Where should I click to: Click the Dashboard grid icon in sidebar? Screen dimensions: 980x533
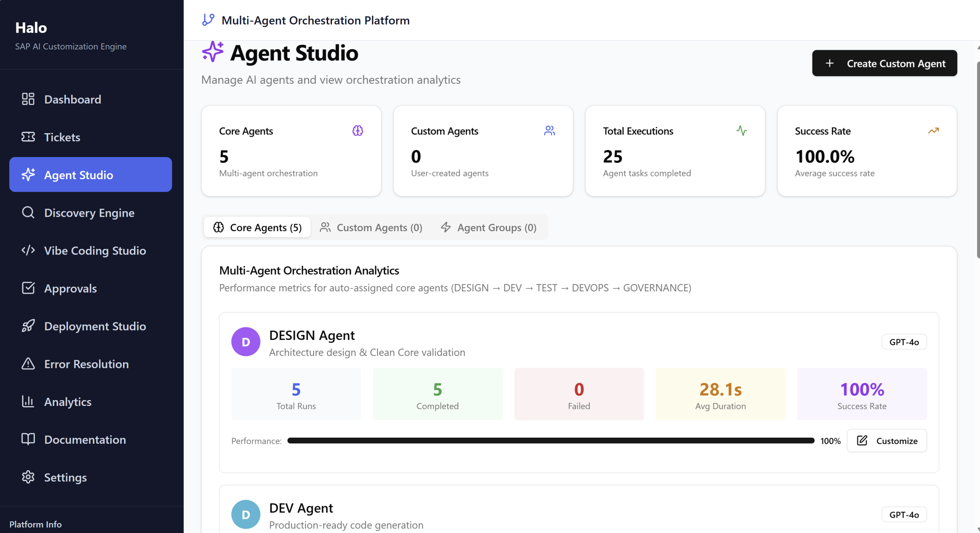point(28,99)
